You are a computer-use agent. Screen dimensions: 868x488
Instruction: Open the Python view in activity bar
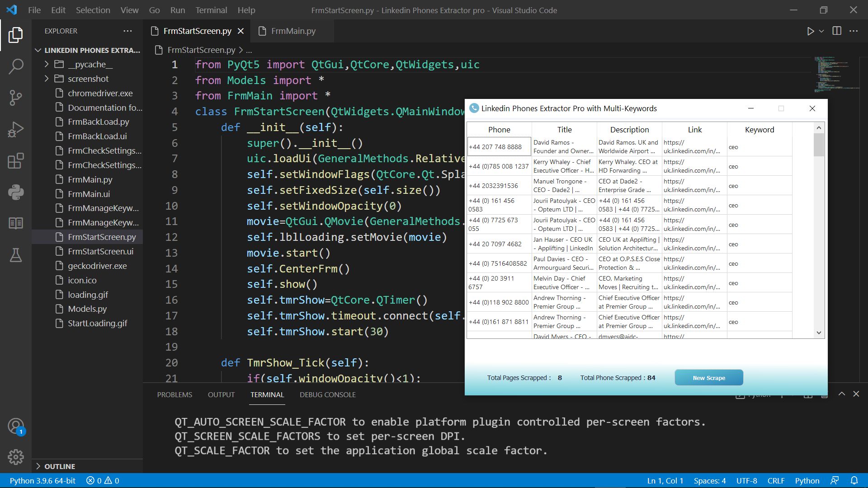(x=16, y=192)
